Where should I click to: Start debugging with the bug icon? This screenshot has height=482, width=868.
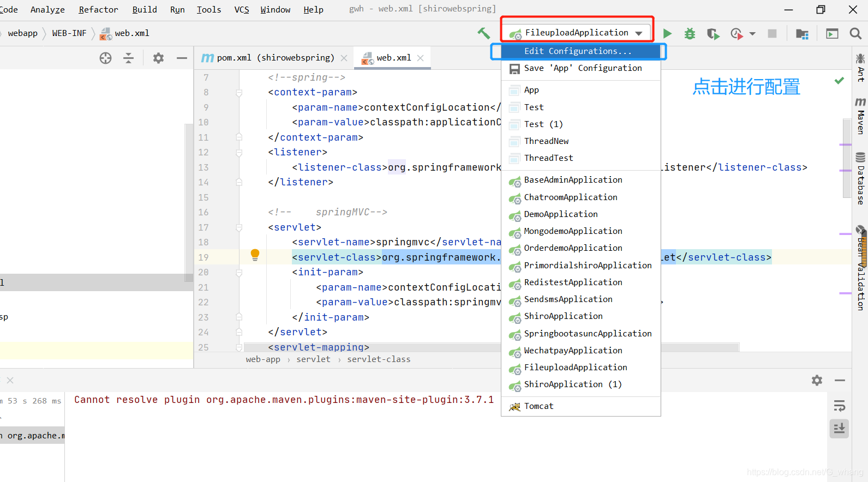click(x=690, y=34)
